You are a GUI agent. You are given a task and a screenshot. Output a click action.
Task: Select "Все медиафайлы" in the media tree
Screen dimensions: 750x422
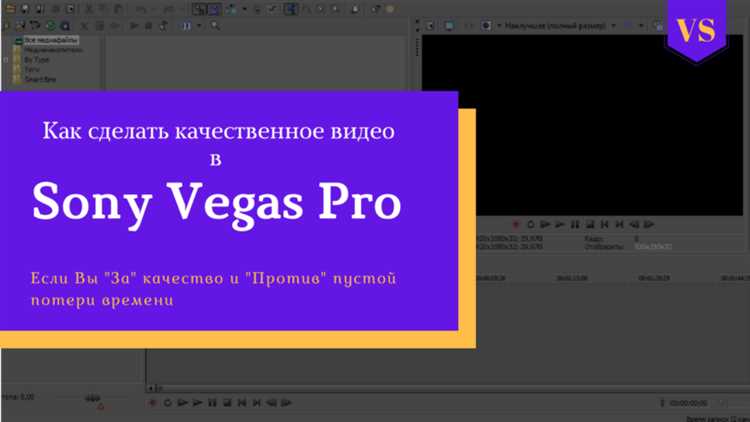click(x=44, y=40)
